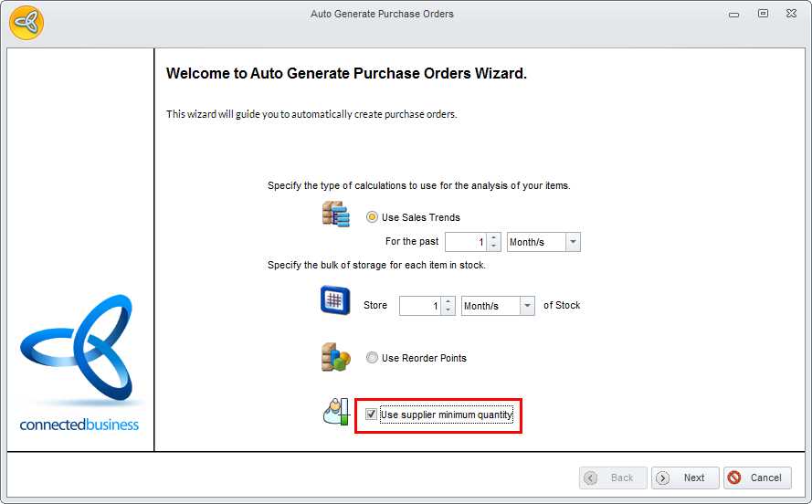Uncheck Use supplier minimum quantity checkbox

[371, 415]
